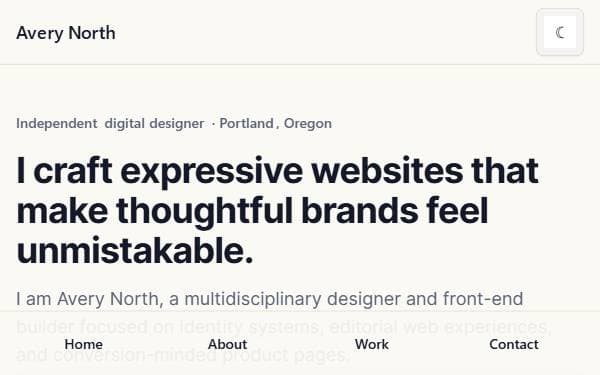Click the word 'unmistakable.' in the headline
This screenshot has height=375, width=600.
click(x=135, y=251)
